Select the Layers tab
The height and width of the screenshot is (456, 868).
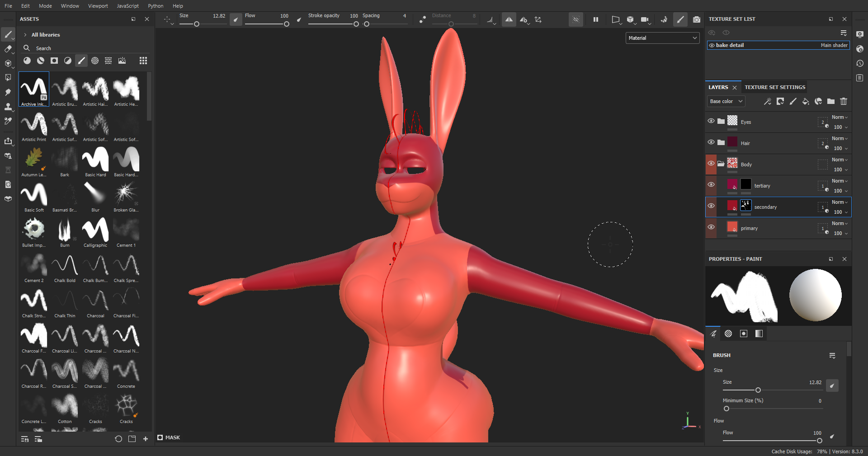point(718,87)
